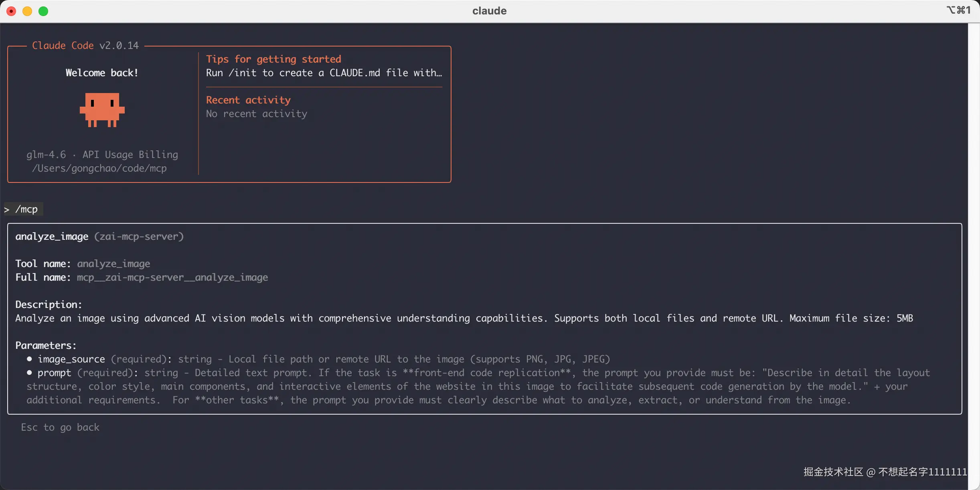Click the green fullscreen window button
980x490 pixels.
pos(43,11)
